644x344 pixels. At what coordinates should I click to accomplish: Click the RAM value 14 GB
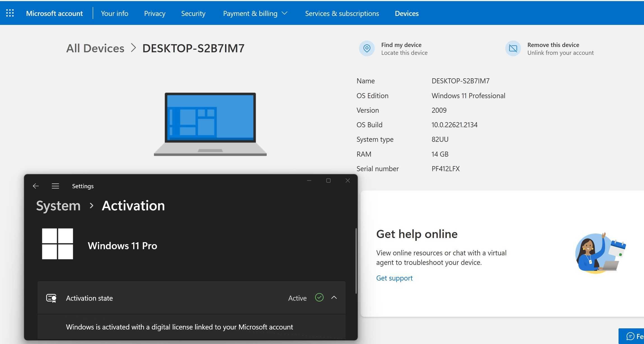(440, 154)
